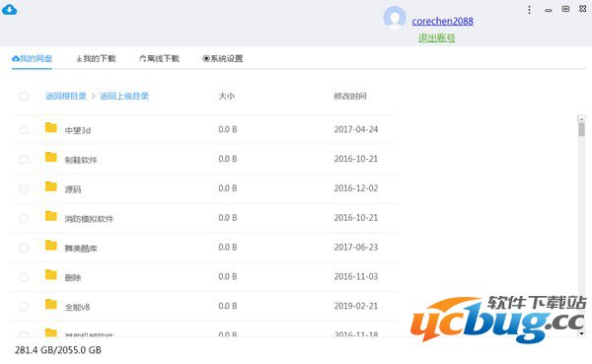Select the folder name 消防模拟软件
Image resolution: width=592 pixels, height=364 pixels.
point(89,219)
